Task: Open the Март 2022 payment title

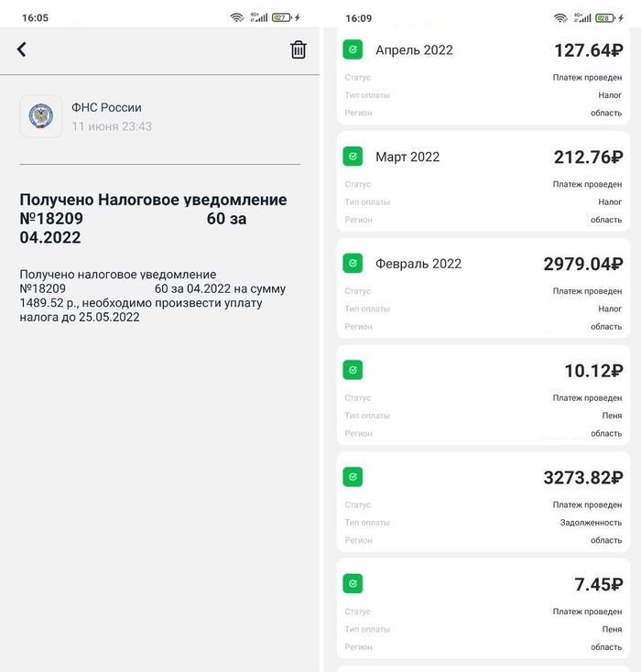Action: (x=407, y=157)
